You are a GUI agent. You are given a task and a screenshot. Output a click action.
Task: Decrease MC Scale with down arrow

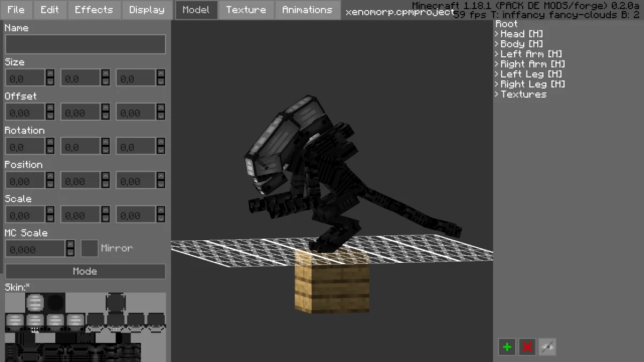pyautogui.click(x=70, y=253)
